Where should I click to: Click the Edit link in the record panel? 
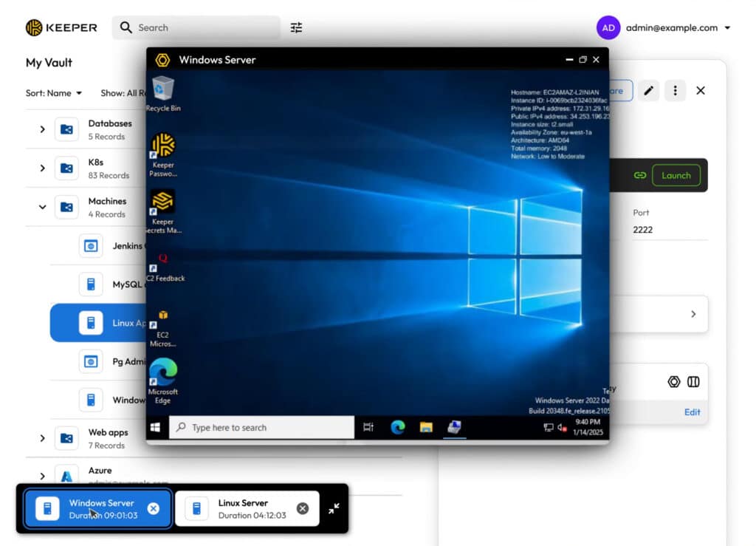[692, 412]
